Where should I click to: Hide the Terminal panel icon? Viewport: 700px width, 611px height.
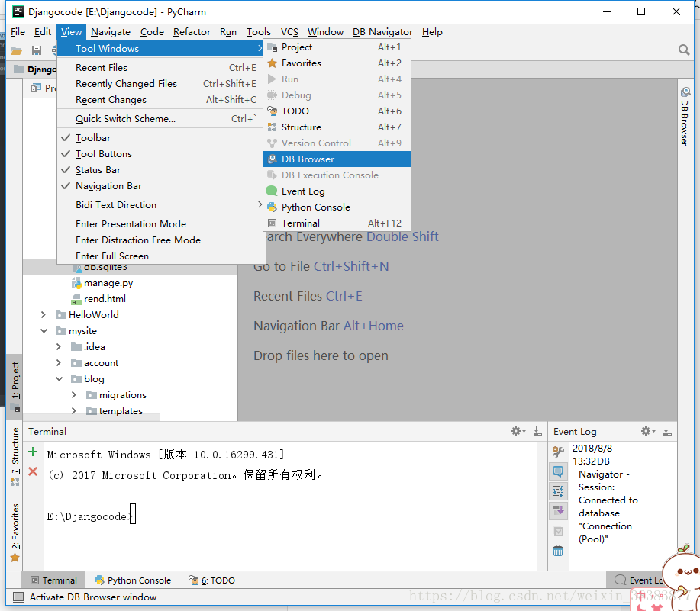coord(537,431)
